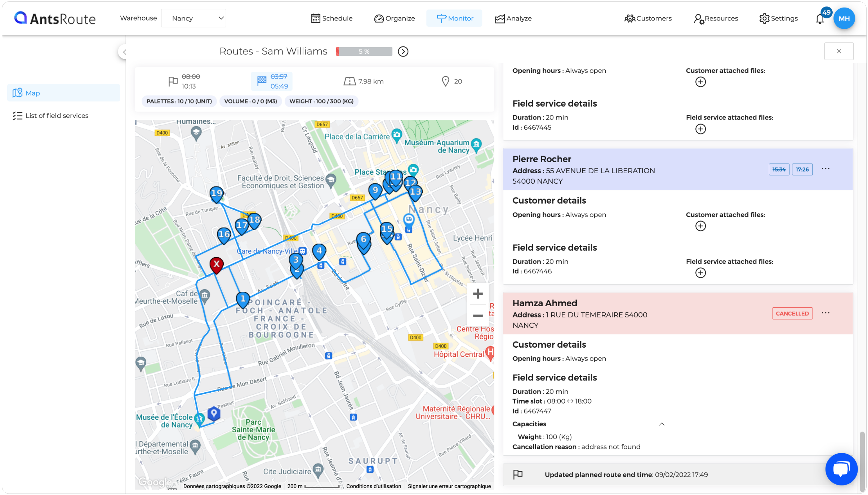Viewport: 868px width, 495px height.
Task: Select the Hamza Ahmed card header
Action: 677,313
